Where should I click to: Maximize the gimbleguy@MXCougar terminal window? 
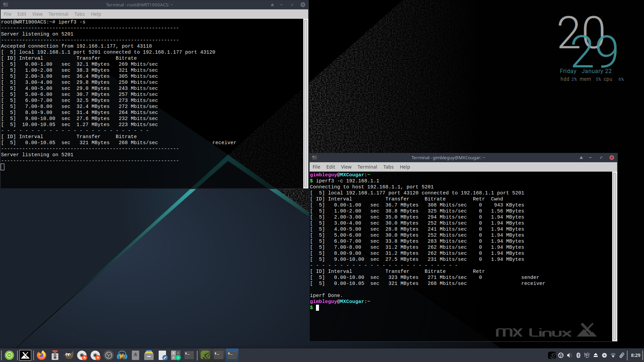601,158
